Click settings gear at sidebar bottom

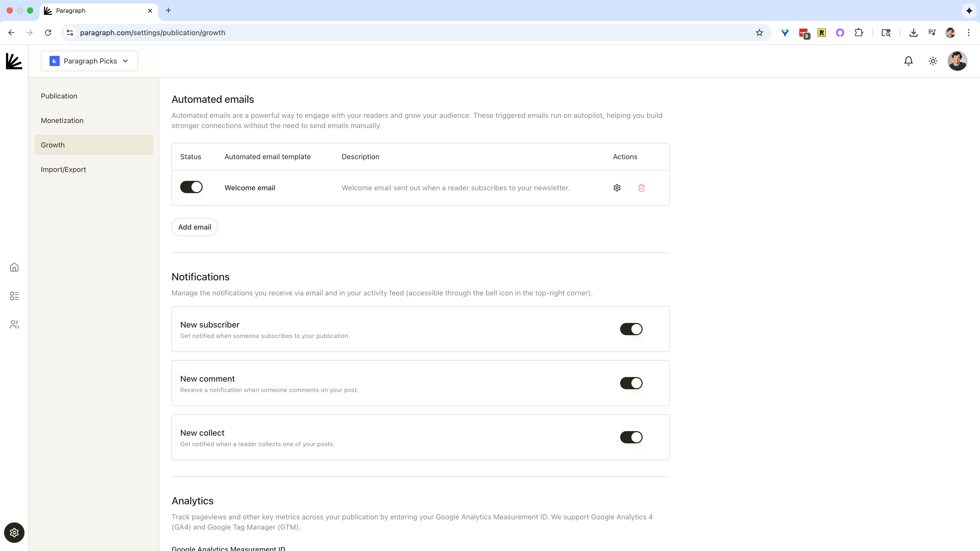14,532
